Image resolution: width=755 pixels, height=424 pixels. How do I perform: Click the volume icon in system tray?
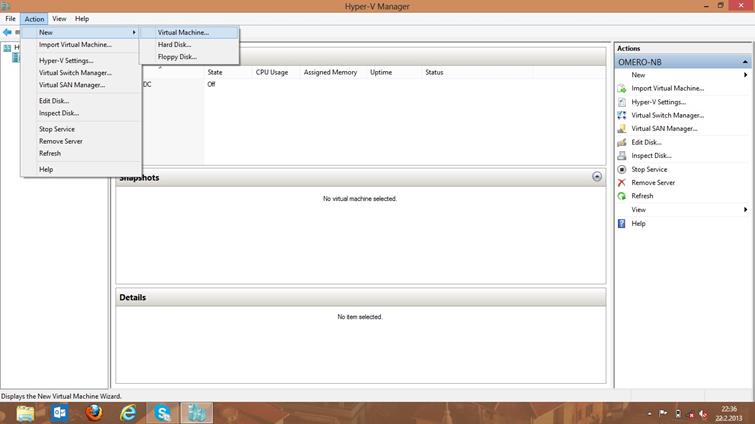[703, 414]
